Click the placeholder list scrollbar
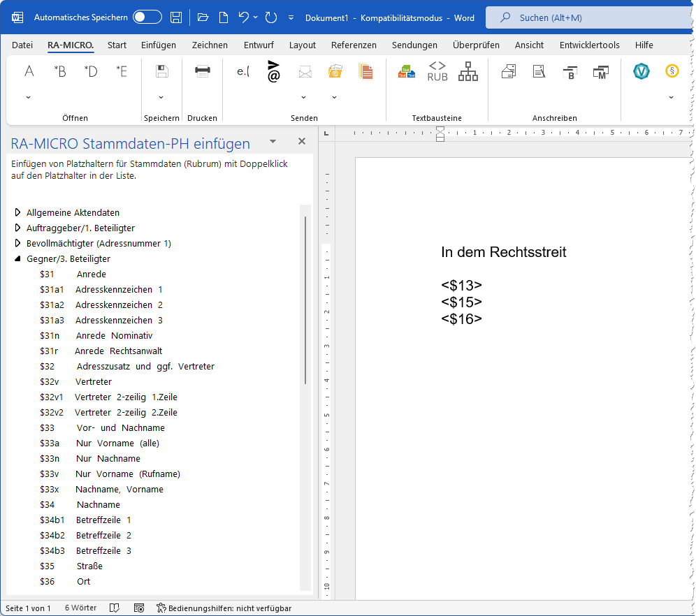 [305, 300]
